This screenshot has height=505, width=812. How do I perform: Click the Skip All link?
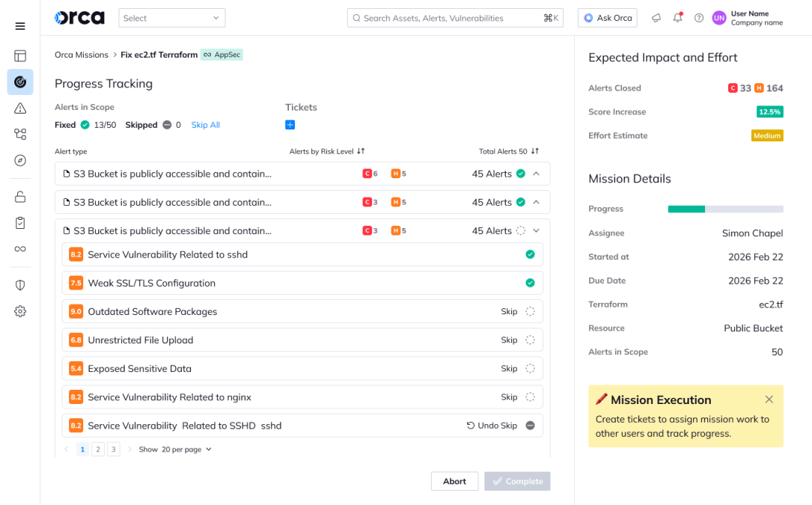click(205, 124)
